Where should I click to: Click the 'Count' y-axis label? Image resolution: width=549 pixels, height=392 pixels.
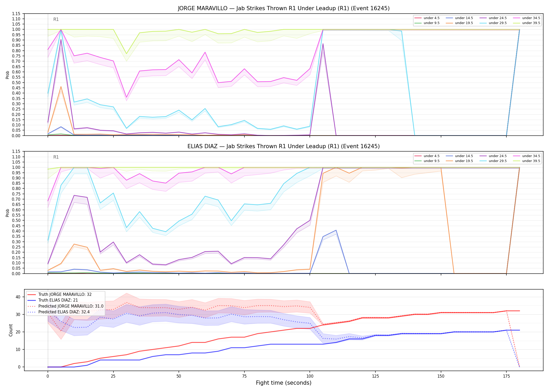click(x=11, y=330)
